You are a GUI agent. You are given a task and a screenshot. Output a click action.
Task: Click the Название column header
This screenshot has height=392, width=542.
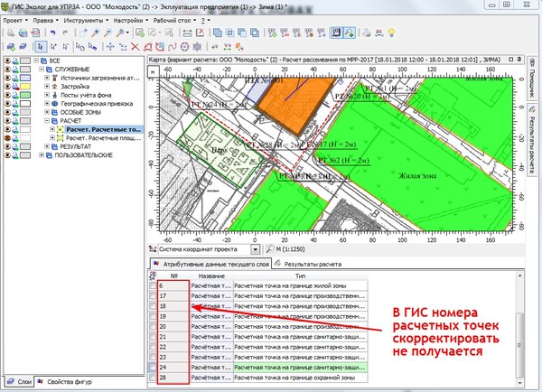[211, 275]
